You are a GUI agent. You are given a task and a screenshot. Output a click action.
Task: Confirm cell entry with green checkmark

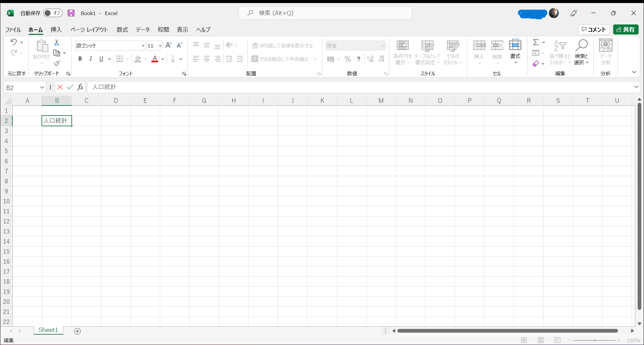[x=70, y=87]
